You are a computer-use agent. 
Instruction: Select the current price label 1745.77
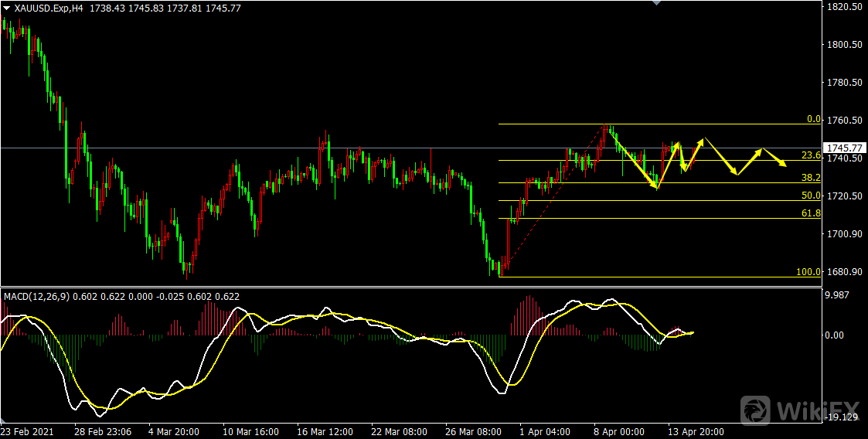(x=843, y=148)
